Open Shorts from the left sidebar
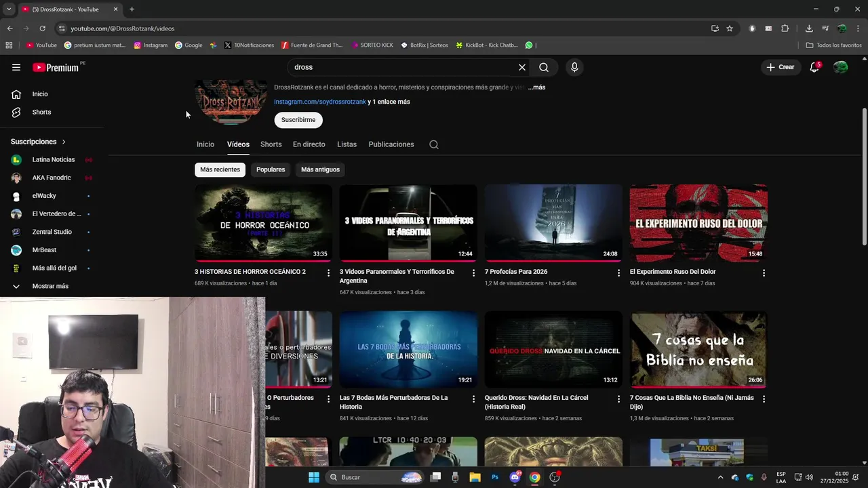Screen dimensions: 868x488 tap(41, 112)
